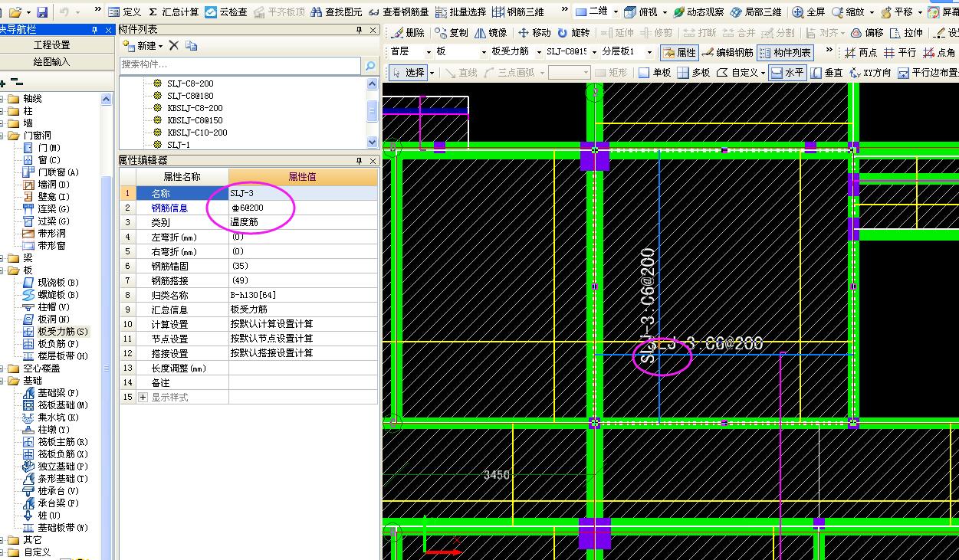The height and width of the screenshot is (560, 959).
Task: Close the 属性编辑器 panel
Action: tap(373, 161)
